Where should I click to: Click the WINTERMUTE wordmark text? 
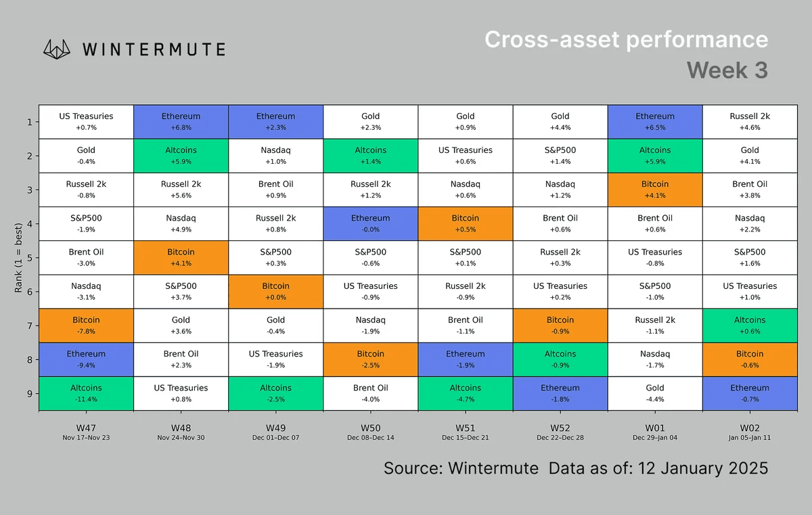154,49
